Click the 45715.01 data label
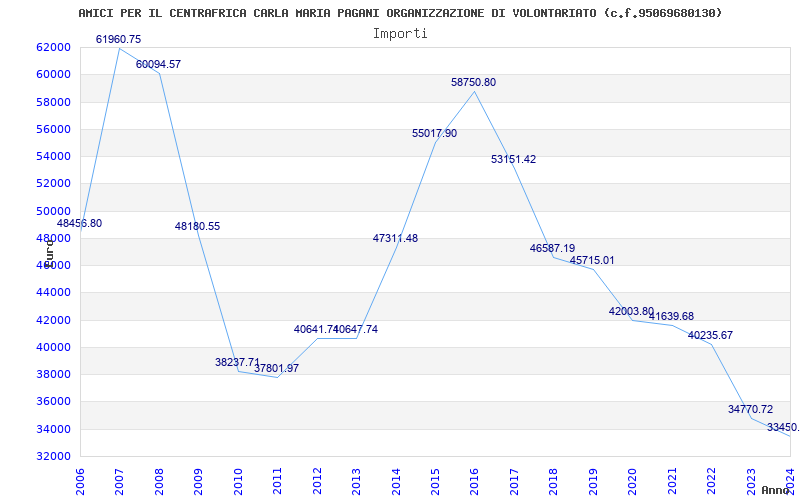800x500 pixels. click(592, 261)
